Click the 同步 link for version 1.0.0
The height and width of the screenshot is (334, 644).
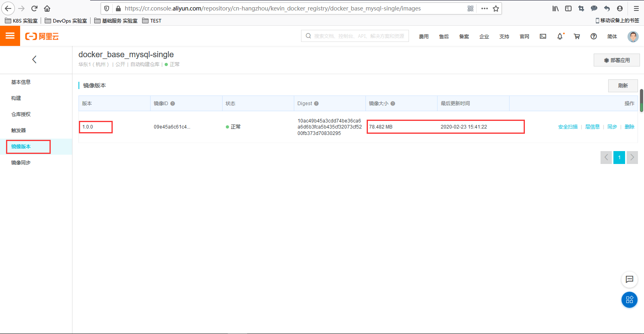(612, 127)
